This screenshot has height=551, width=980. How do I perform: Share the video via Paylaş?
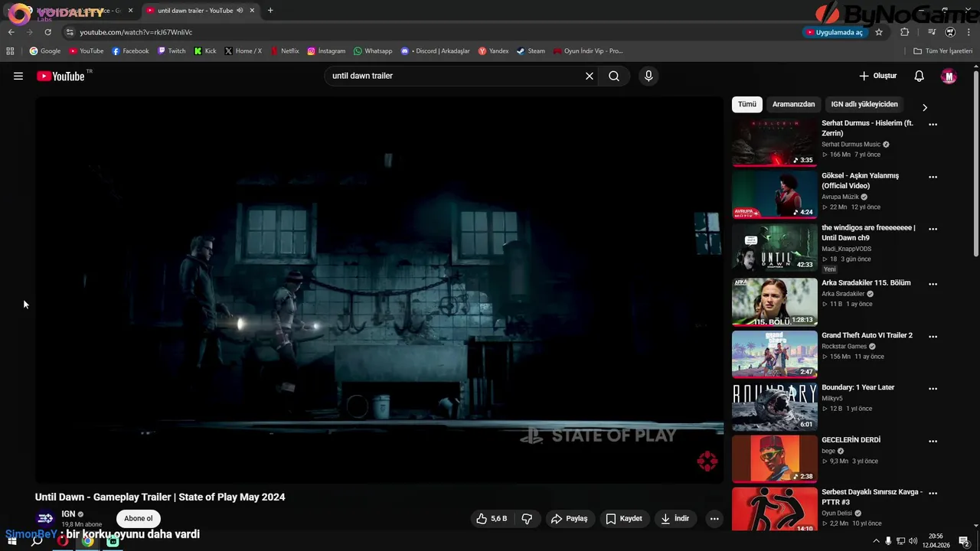coord(569,518)
